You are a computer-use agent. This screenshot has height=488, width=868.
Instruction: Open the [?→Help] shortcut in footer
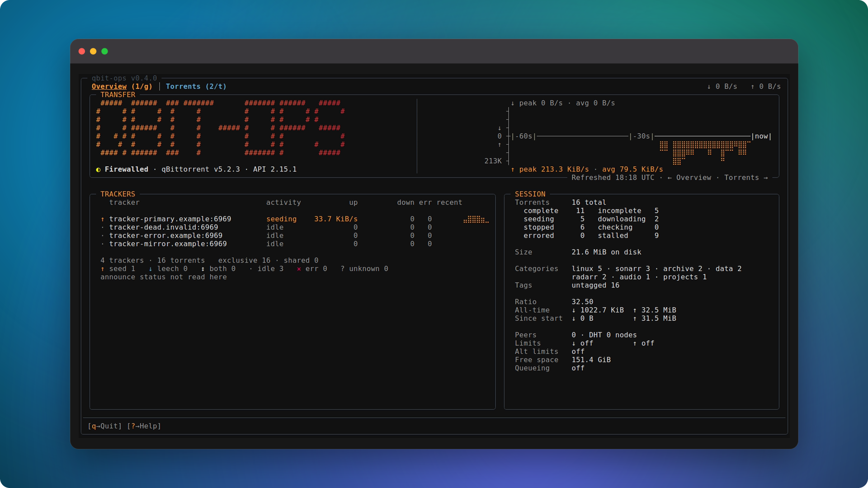(144, 426)
